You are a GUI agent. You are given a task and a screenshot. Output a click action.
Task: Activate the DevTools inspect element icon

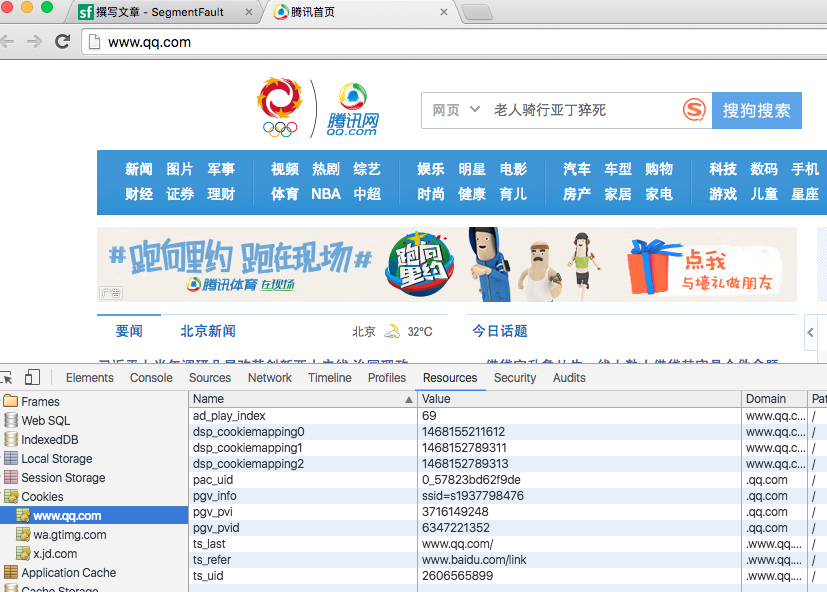pos(7,378)
